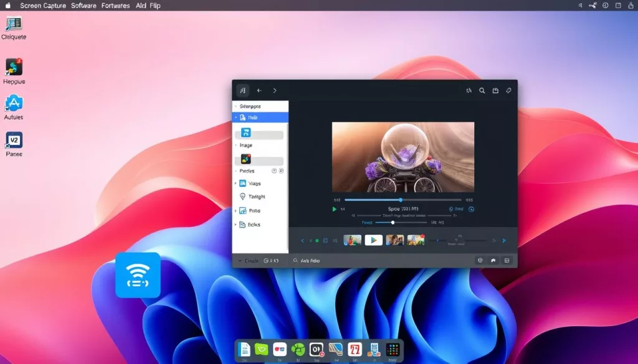Click the circular icon in bottom-right bar
This screenshot has height=364, width=638.
pyautogui.click(x=480, y=261)
